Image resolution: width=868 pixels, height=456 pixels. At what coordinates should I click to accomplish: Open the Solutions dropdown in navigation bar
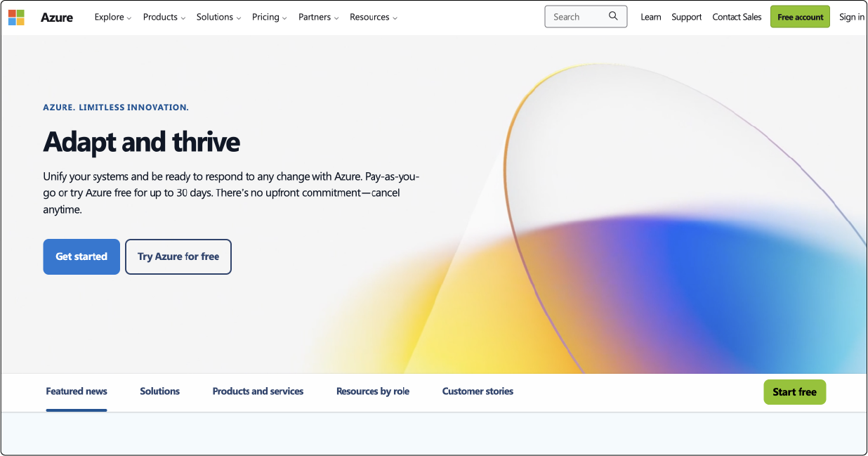pos(219,17)
